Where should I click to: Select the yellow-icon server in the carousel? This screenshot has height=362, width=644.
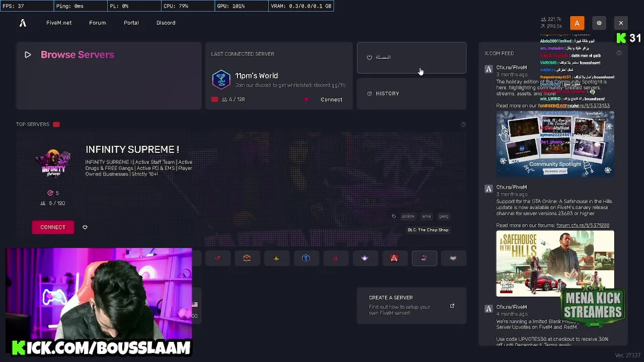276,258
